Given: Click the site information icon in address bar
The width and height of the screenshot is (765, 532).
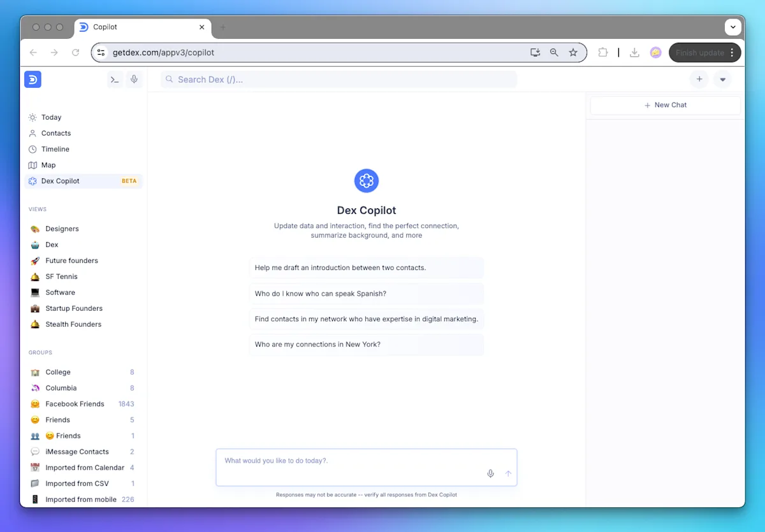Looking at the screenshot, I should [x=101, y=53].
